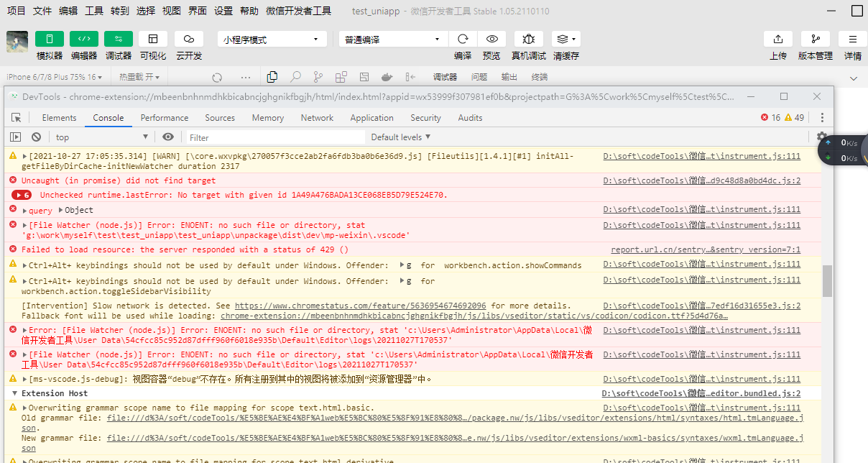Toggle the console live expression eye
Screen dimensions: 868x463
pos(168,137)
